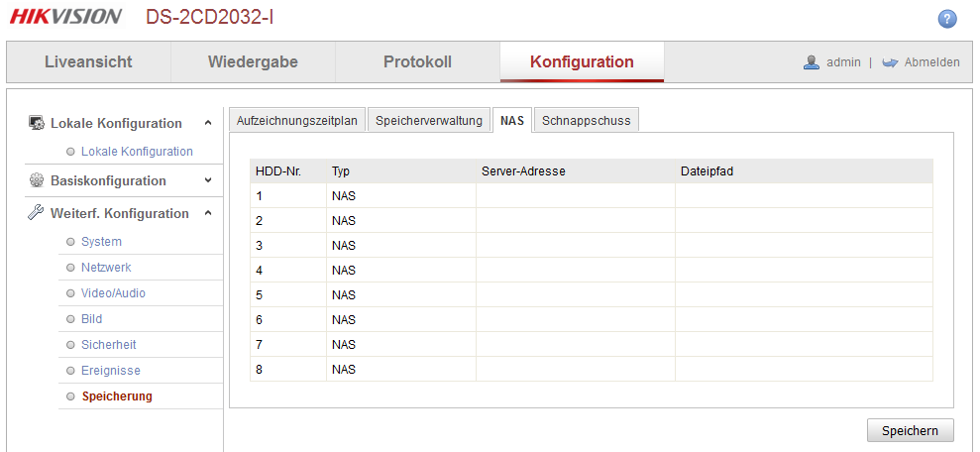Open the Aufzeichnungszeitplan tab
Image resolution: width=980 pixels, height=452 pixels.
point(297,120)
